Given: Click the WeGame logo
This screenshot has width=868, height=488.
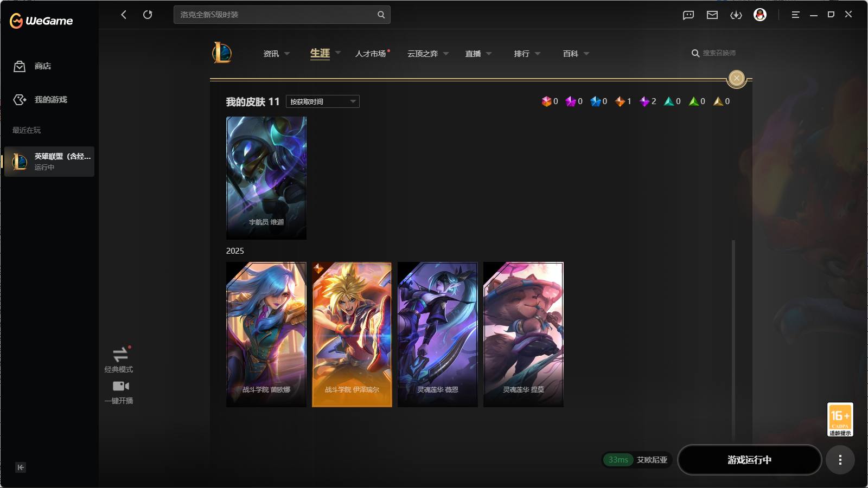Looking at the screenshot, I should (41, 21).
